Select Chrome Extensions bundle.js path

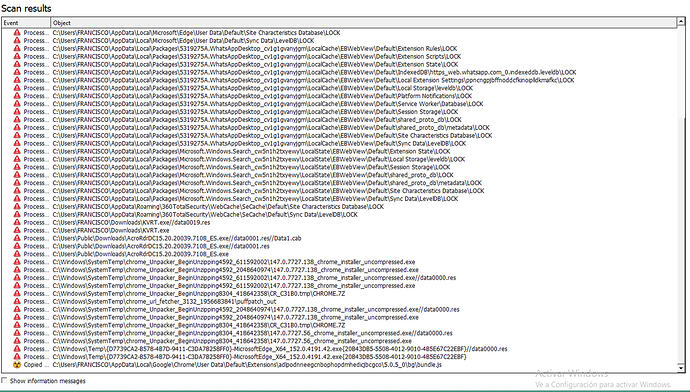[x=247, y=365]
